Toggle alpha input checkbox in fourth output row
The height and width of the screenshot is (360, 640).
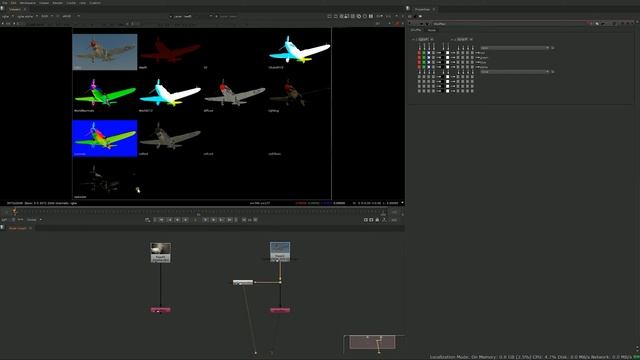(x=433, y=67)
